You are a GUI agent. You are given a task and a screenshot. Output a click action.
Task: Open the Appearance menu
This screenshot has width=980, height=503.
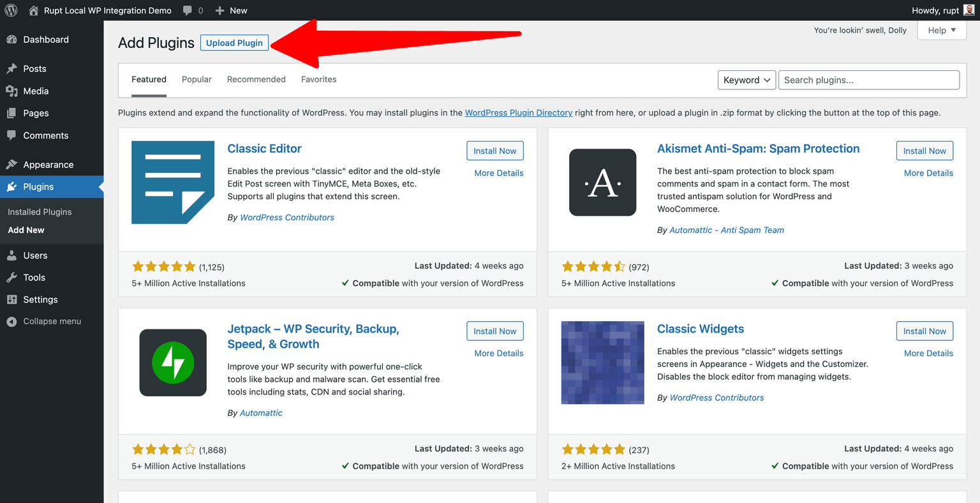click(x=52, y=164)
